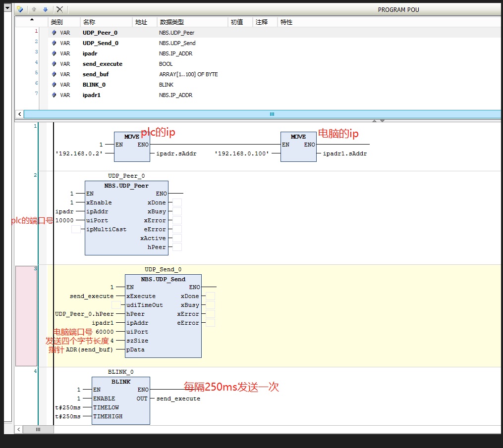Click the VAR icon beside BLINK_0
Viewport: 503px width, 448px height.
(54, 85)
